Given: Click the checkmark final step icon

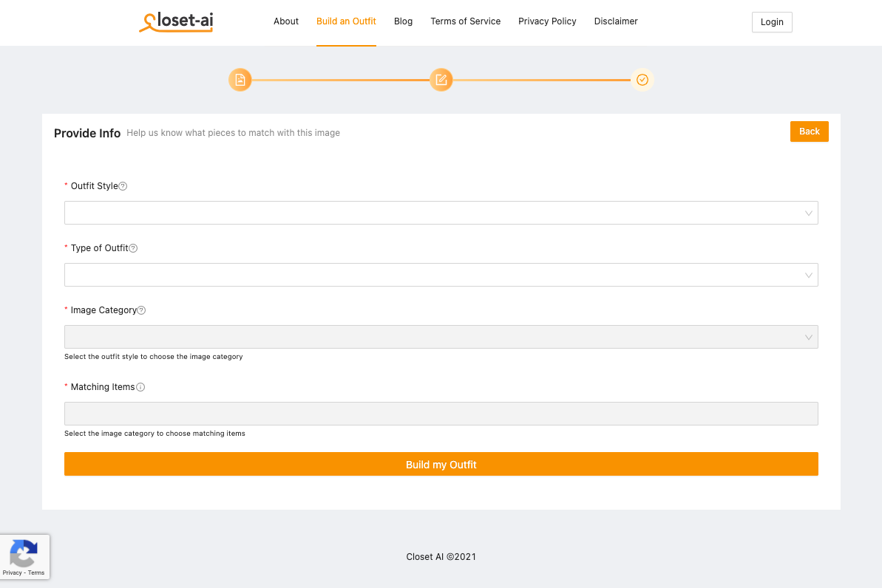Looking at the screenshot, I should (x=642, y=80).
